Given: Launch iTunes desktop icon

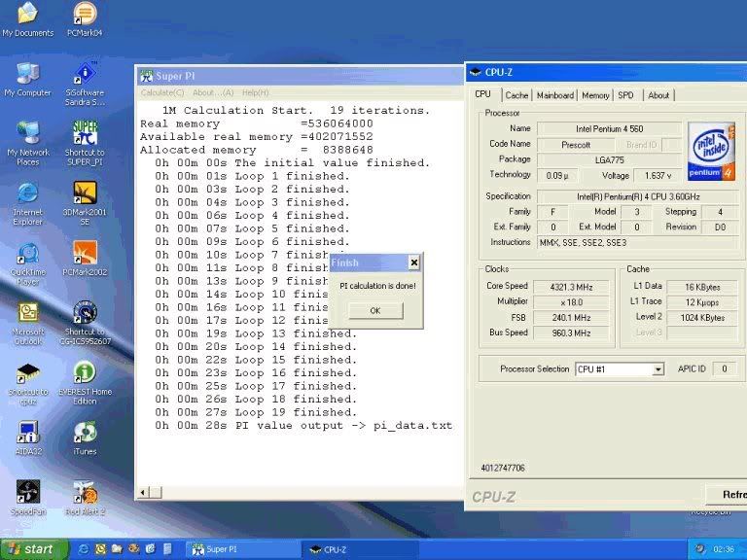Looking at the screenshot, I should 85,438.
